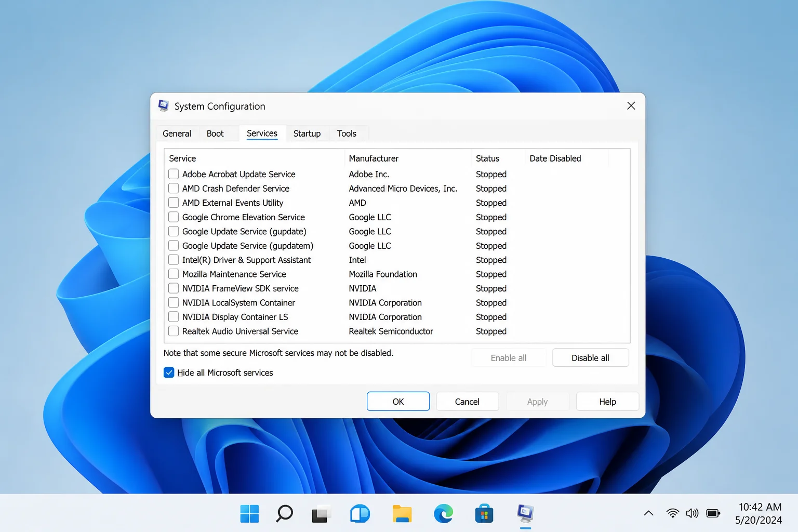Click the System Configuration title bar icon

pyautogui.click(x=164, y=106)
